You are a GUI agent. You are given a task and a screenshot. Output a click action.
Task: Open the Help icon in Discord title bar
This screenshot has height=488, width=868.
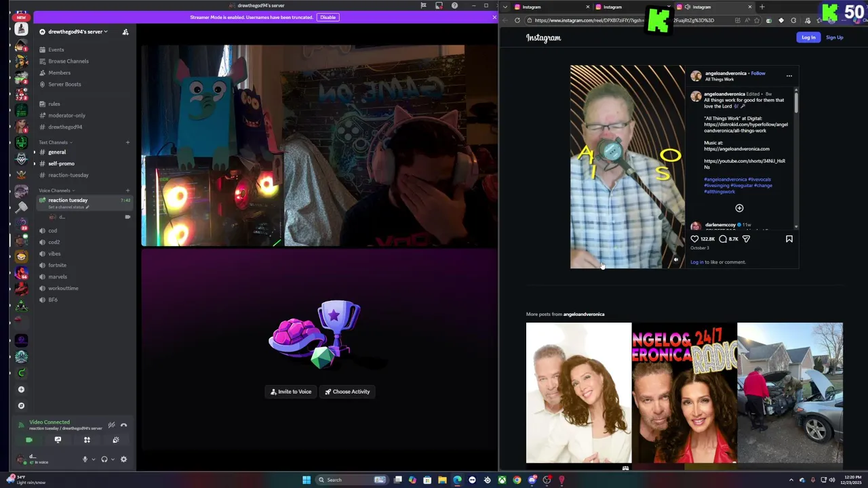tap(454, 5)
